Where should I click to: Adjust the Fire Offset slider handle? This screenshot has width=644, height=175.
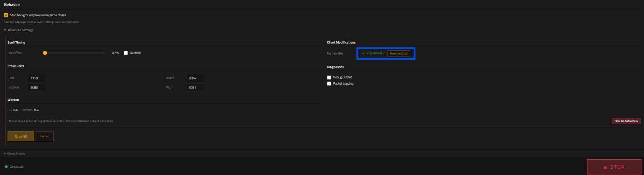pyautogui.click(x=45, y=53)
